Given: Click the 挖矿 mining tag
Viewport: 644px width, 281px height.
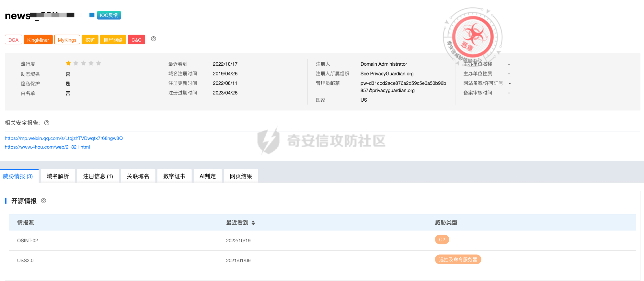Looking at the screenshot, I should coord(90,40).
